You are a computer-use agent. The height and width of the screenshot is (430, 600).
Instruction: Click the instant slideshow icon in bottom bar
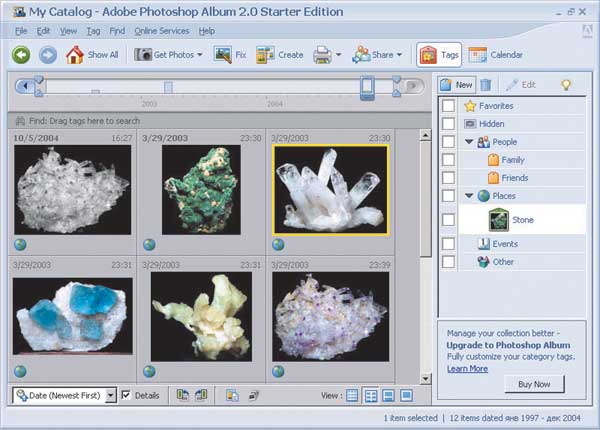[253, 395]
